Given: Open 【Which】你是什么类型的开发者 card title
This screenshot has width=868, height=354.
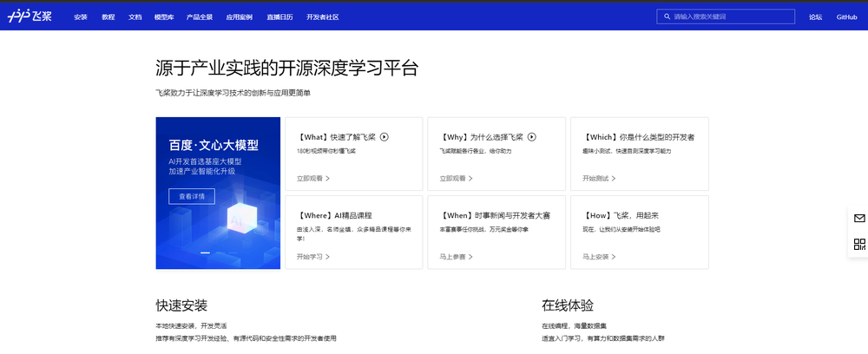Looking at the screenshot, I should click(x=638, y=137).
